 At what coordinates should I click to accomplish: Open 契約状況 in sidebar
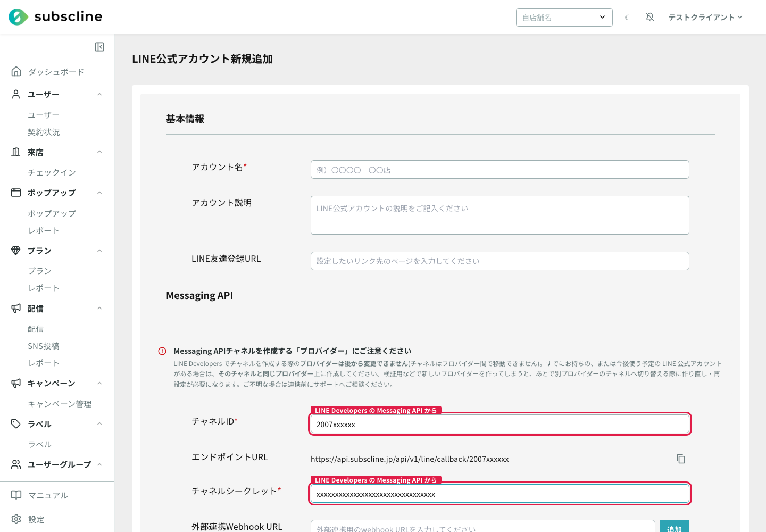coord(44,132)
